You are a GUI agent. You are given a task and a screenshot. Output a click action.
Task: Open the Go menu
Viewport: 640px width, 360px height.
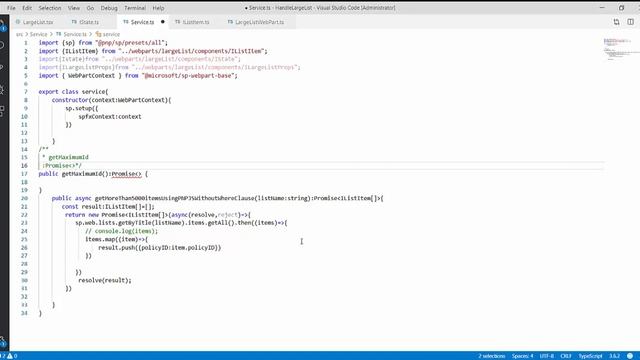click(90, 8)
